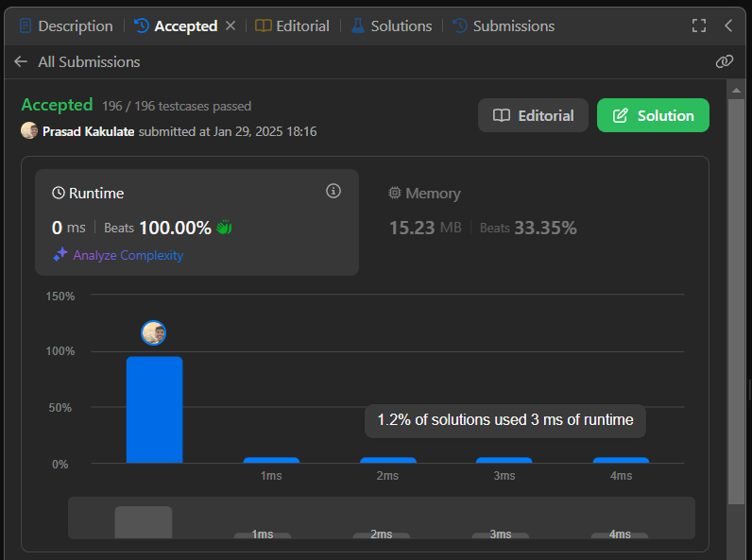Click the avatar marker above chart bar
The height and width of the screenshot is (560, 752).
tap(153, 332)
